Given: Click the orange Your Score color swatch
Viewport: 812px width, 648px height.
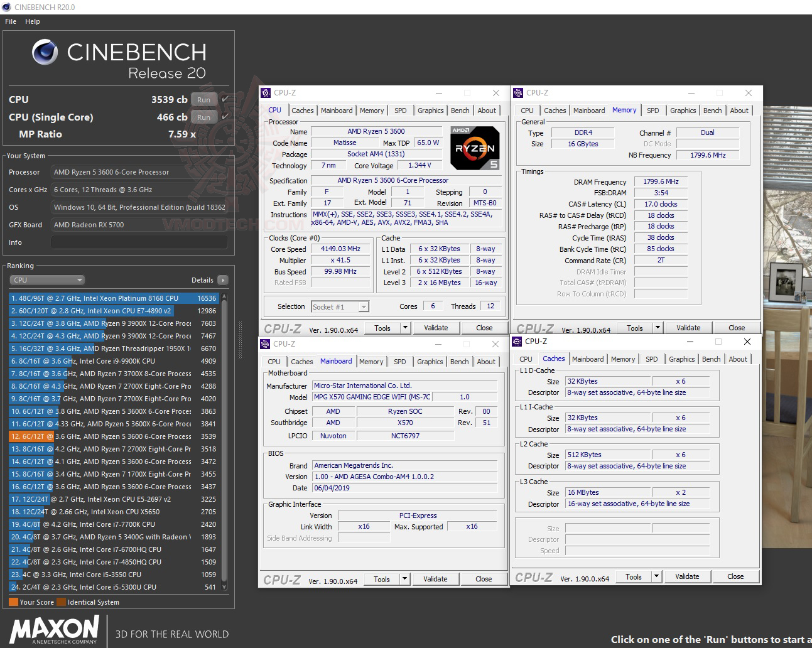Looking at the screenshot, I should pos(13,602).
